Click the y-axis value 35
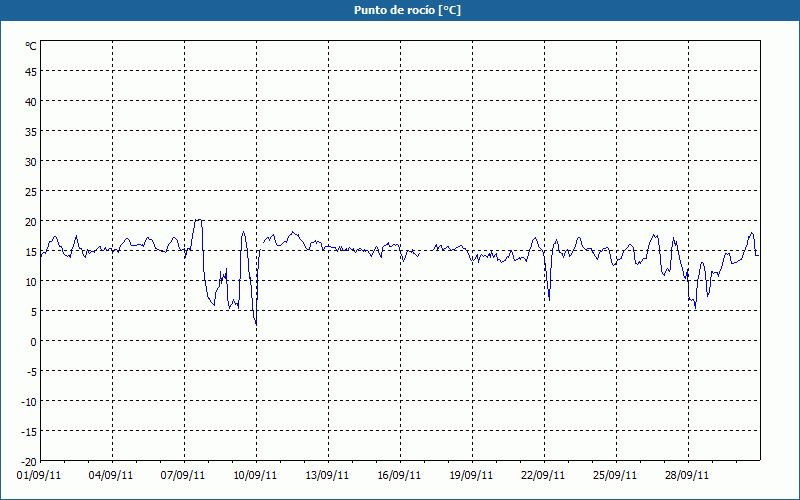This screenshot has height=500, width=800. coord(31,132)
